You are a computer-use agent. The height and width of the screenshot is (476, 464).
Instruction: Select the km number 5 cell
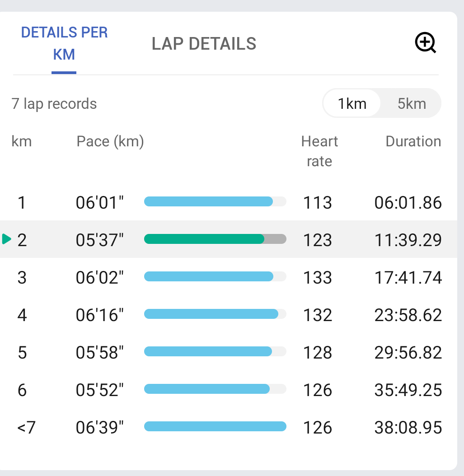(x=22, y=352)
